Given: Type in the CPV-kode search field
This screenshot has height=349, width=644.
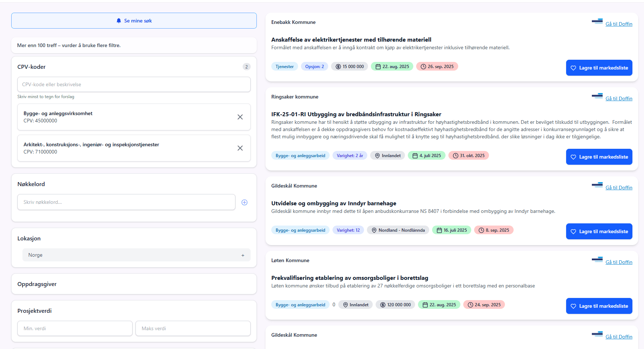Looking at the screenshot, I should pos(134,84).
